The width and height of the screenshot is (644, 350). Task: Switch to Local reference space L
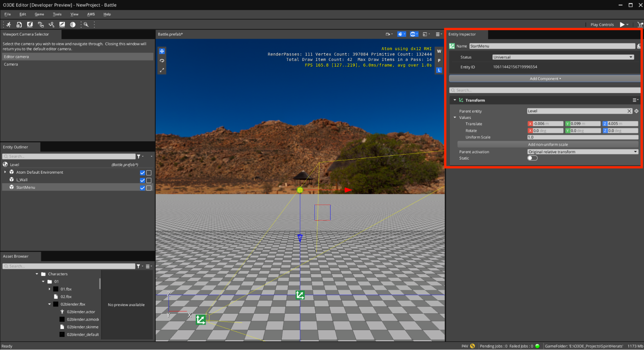pos(439,70)
